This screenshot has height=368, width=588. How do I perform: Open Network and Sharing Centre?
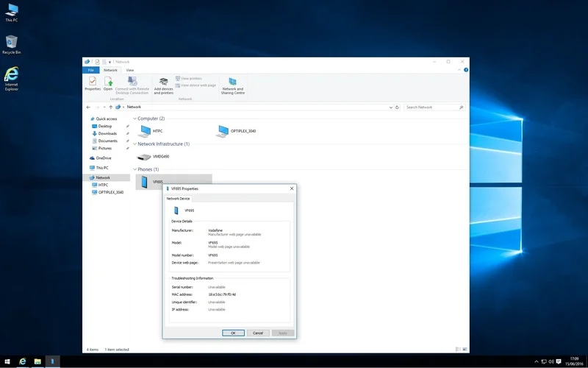(x=232, y=85)
